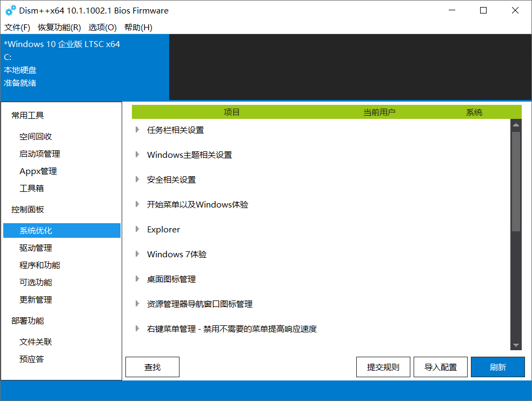Expand 桌面图标管理 group
The width and height of the screenshot is (532, 401).
[137, 279]
